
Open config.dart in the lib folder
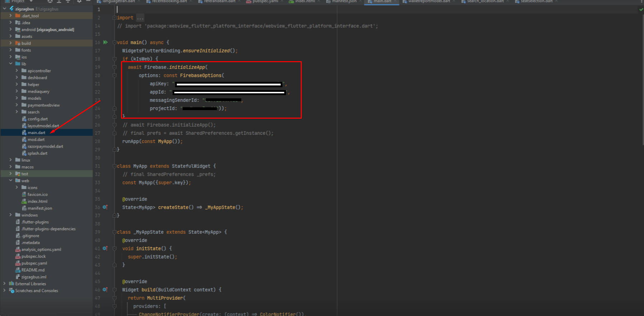point(37,119)
